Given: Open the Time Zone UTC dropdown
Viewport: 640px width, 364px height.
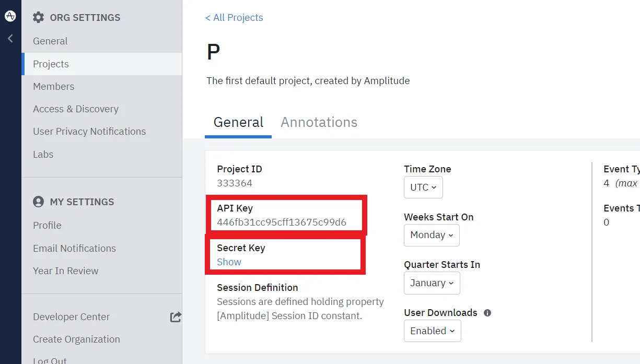Looking at the screenshot, I should point(423,187).
